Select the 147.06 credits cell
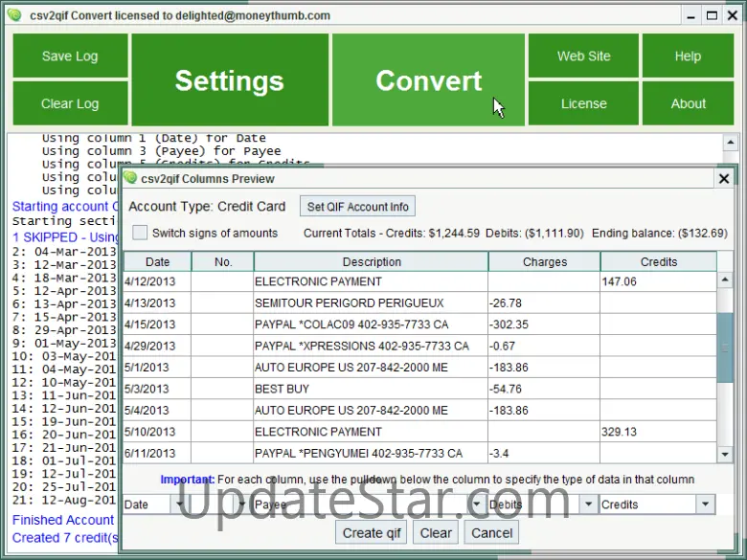This screenshot has width=747, height=560. (658, 281)
